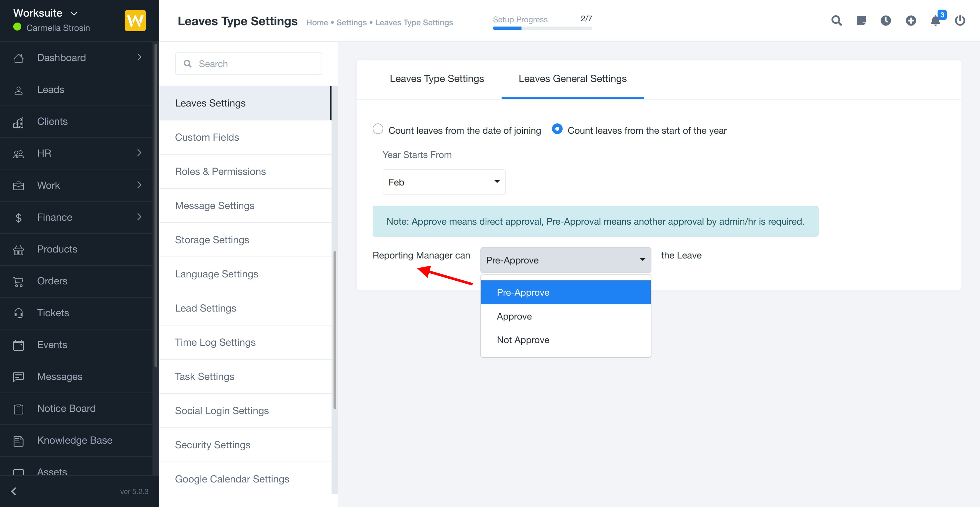Select Count leaves from date of joining
The width and height of the screenshot is (980, 507).
point(378,129)
